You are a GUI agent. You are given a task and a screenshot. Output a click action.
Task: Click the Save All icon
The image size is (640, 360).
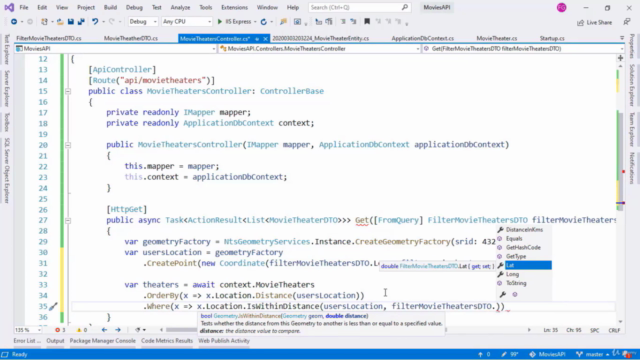81,22
